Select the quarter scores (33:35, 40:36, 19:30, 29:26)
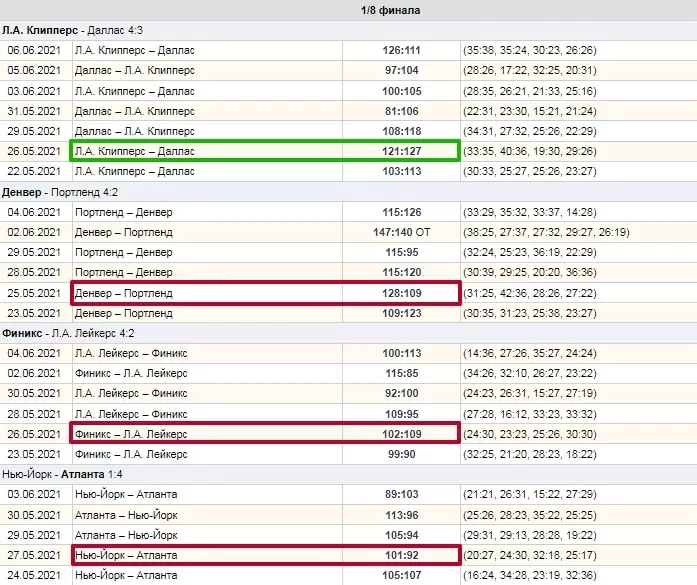 [530, 151]
